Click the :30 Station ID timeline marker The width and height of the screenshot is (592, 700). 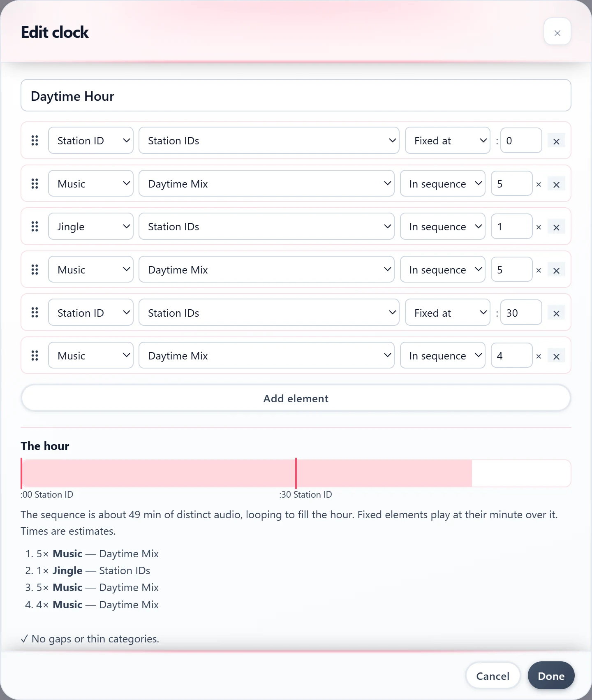tap(296, 473)
